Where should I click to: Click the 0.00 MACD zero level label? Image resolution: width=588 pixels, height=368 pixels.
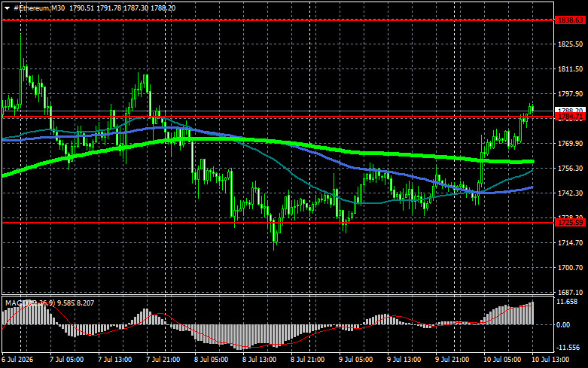[x=564, y=325]
